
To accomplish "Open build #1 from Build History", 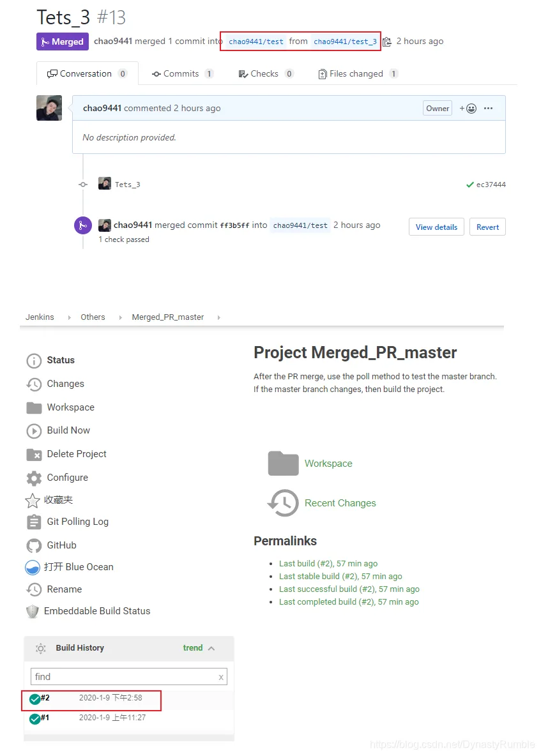I will tap(45, 718).
